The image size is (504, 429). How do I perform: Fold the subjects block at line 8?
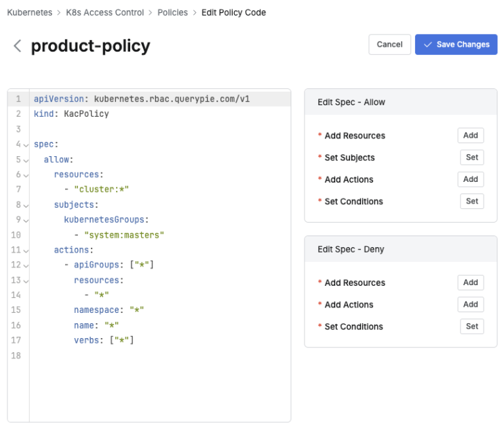26,206
